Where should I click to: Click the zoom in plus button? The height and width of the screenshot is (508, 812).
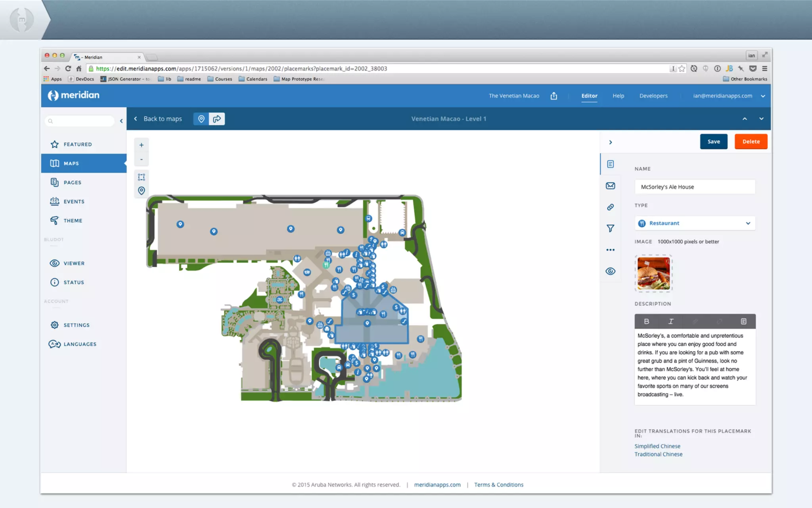(x=141, y=145)
